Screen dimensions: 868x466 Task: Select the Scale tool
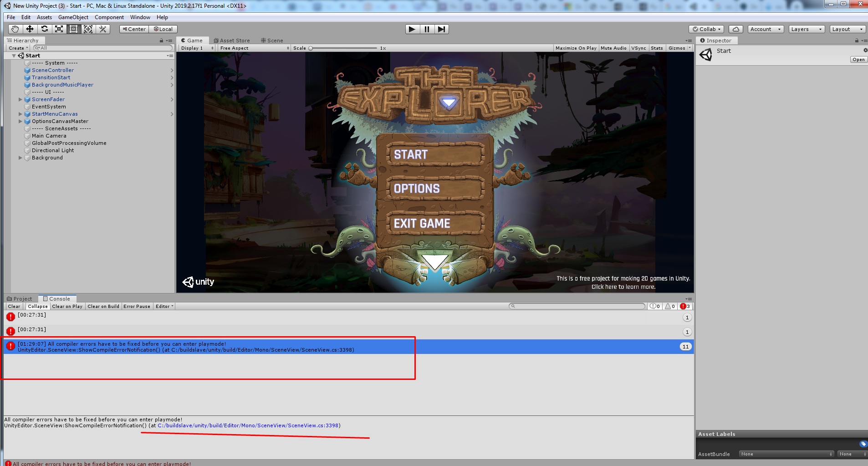pyautogui.click(x=59, y=29)
